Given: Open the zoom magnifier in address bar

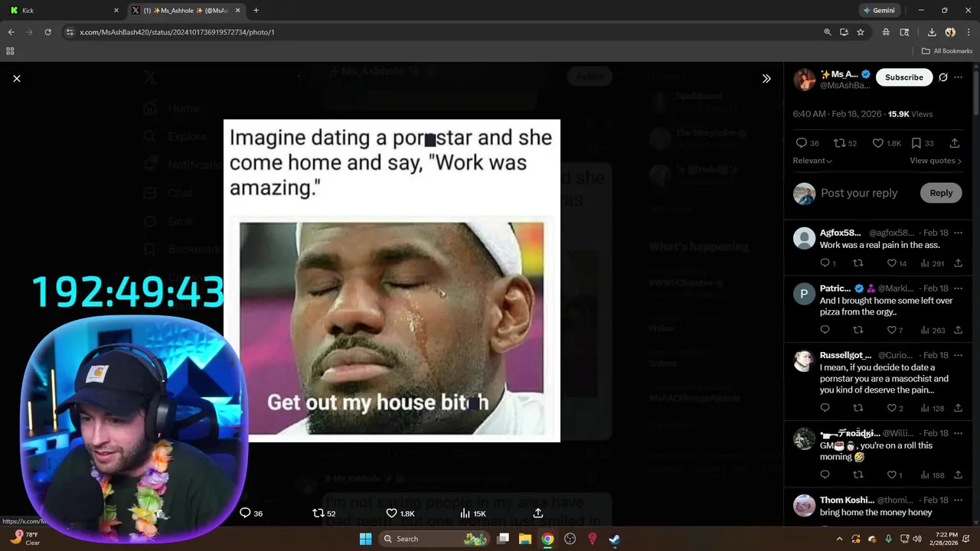Looking at the screenshot, I should [x=828, y=32].
